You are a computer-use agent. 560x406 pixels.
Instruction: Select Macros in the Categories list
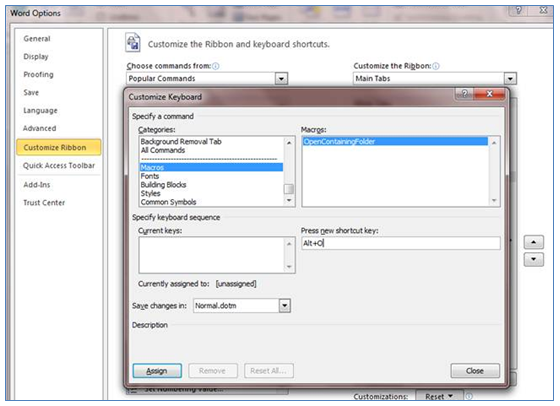point(211,167)
